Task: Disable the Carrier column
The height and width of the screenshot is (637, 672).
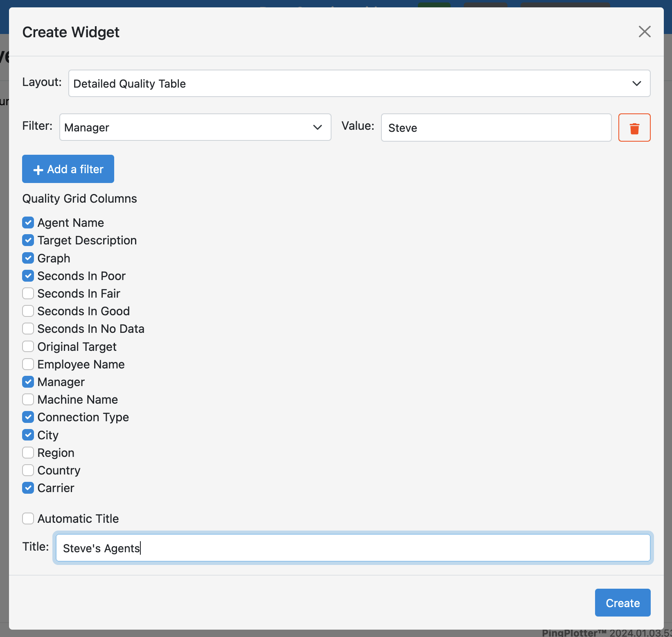Action: click(28, 488)
